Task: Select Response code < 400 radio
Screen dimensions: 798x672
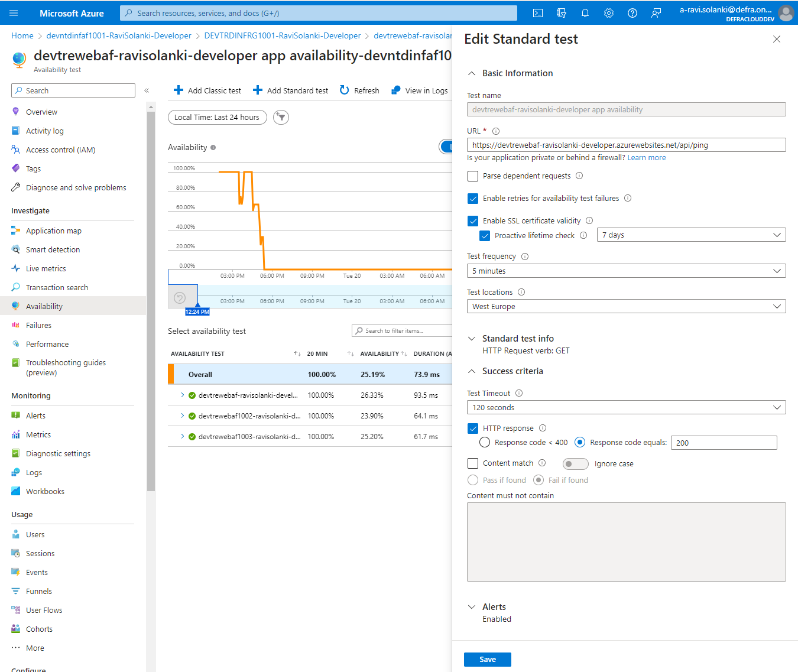Action: click(x=485, y=442)
